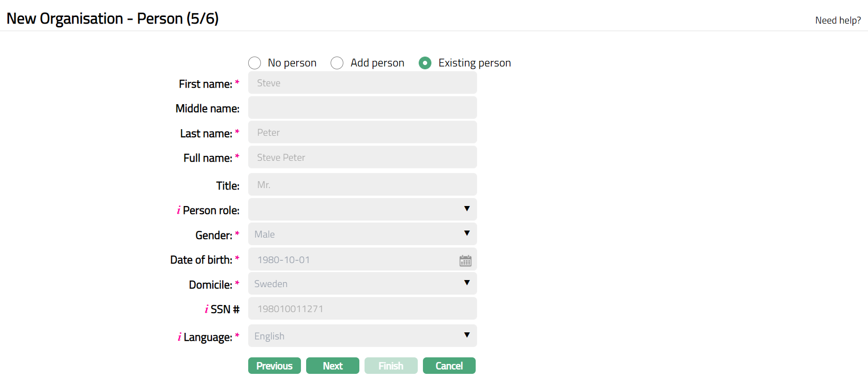
Task: Click the First name input field
Action: (362, 83)
